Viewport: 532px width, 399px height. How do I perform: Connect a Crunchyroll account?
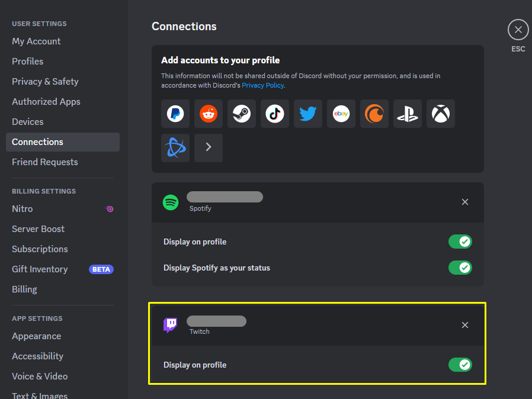(x=374, y=114)
